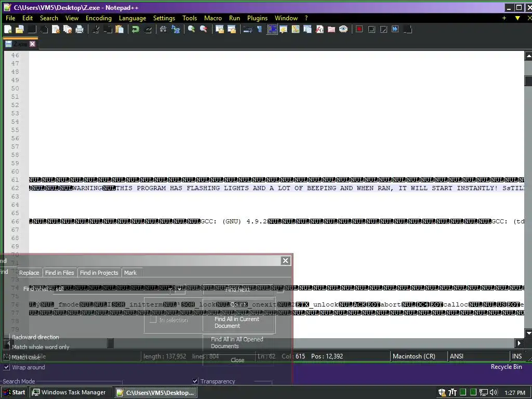Image resolution: width=532 pixels, height=399 pixels.
Task: Click the Paste toolbar icon
Action: pos(120,30)
